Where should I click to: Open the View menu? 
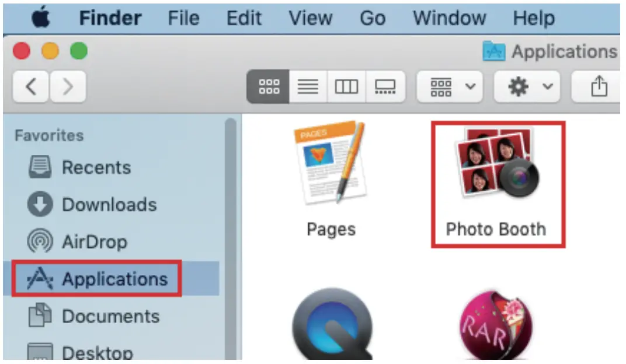click(310, 18)
